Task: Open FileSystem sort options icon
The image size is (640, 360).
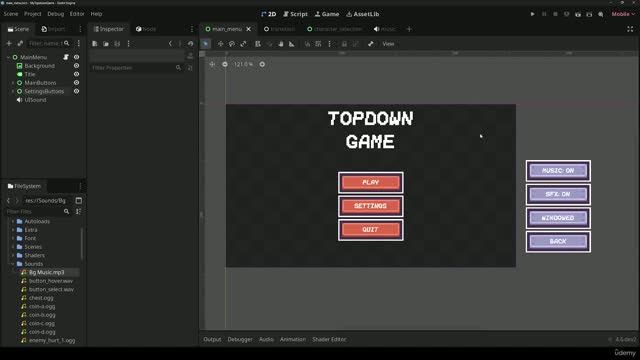Action: point(78,211)
